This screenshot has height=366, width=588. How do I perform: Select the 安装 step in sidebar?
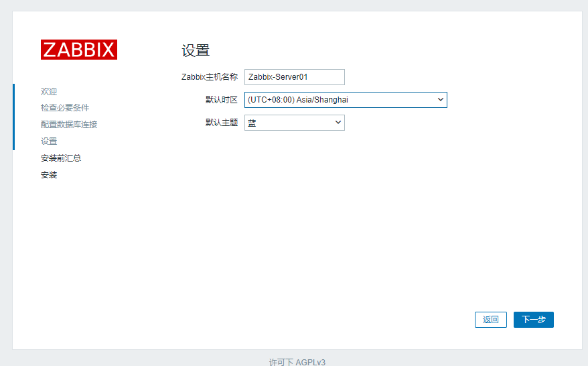click(x=49, y=175)
